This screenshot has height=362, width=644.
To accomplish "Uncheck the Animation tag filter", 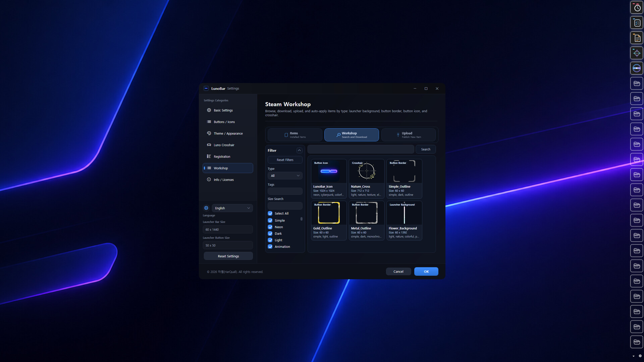I will [270, 247].
